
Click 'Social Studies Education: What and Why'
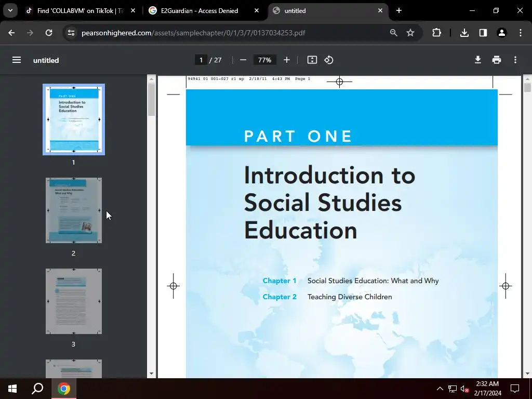(x=373, y=281)
